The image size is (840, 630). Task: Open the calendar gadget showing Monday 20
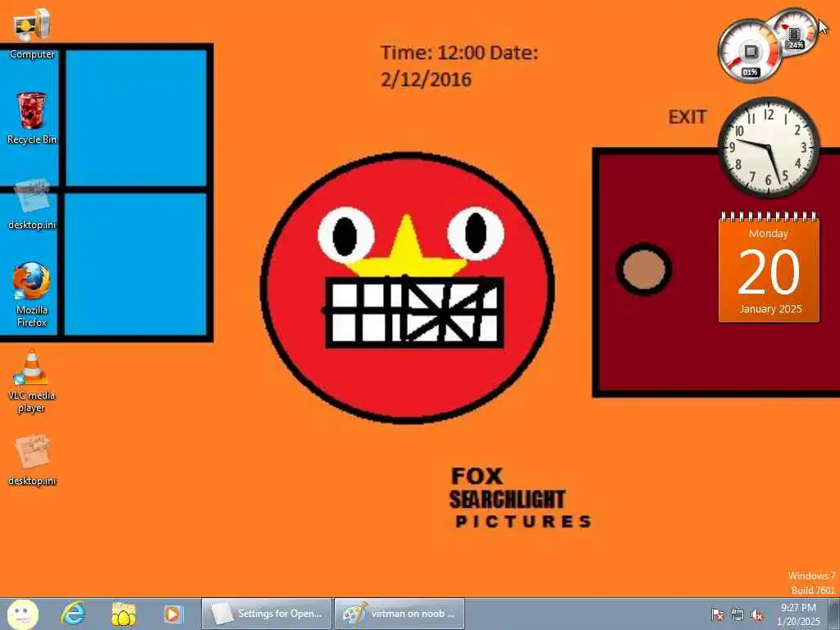click(769, 267)
